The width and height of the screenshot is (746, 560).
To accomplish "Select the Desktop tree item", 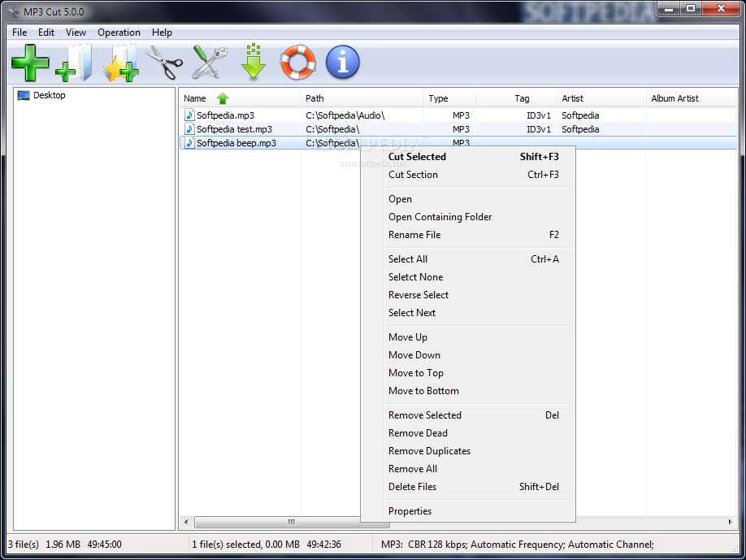I will click(49, 95).
